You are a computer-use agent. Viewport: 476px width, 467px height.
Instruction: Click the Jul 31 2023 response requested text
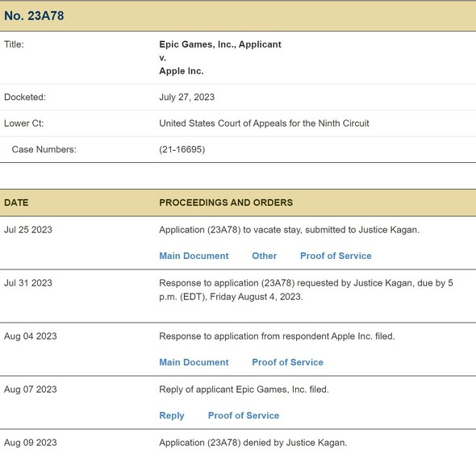(306, 290)
